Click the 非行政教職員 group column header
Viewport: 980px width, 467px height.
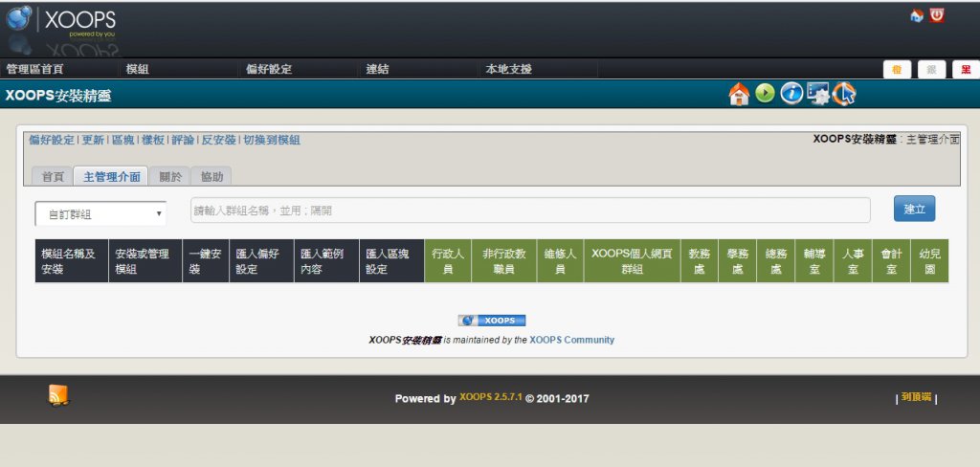click(504, 261)
